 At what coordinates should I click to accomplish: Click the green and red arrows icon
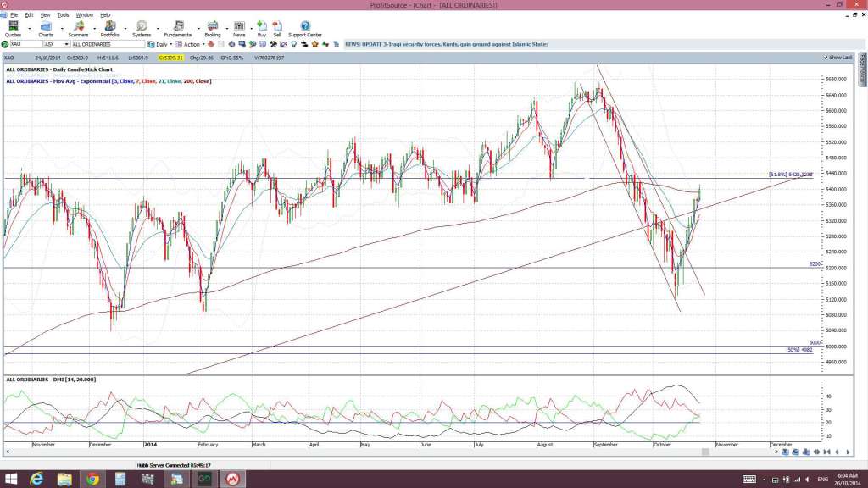point(325,44)
